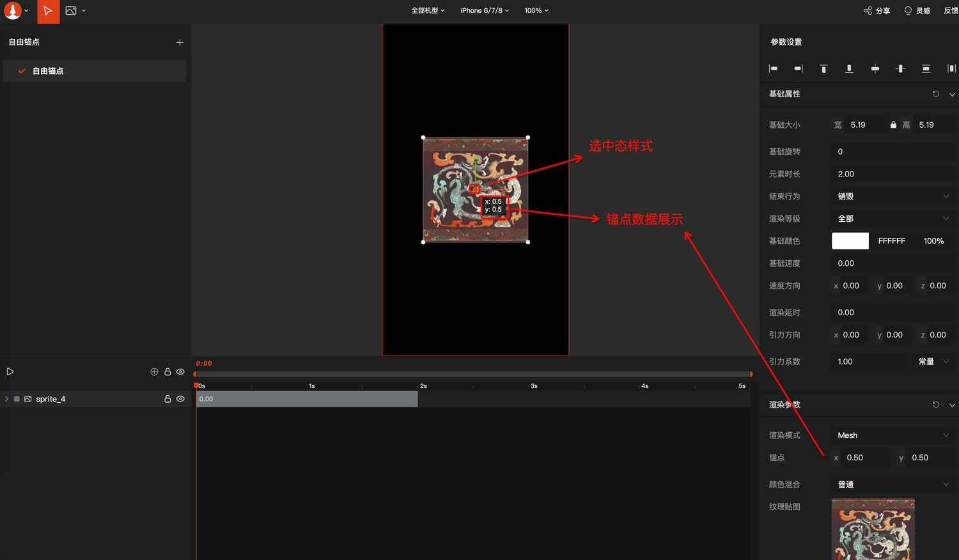Open the 渲染模式 Mesh dropdown
The image size is (959, 560).
tap(893, 435)
